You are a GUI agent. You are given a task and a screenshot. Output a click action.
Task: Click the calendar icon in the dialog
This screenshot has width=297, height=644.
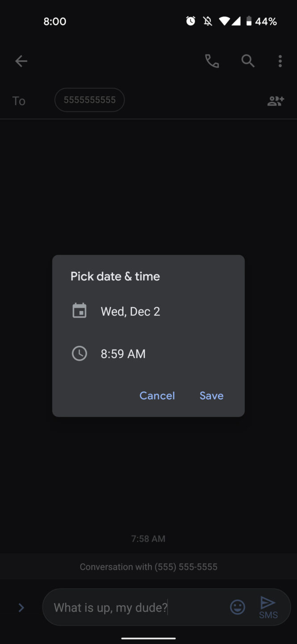click(x=79, y=310)
